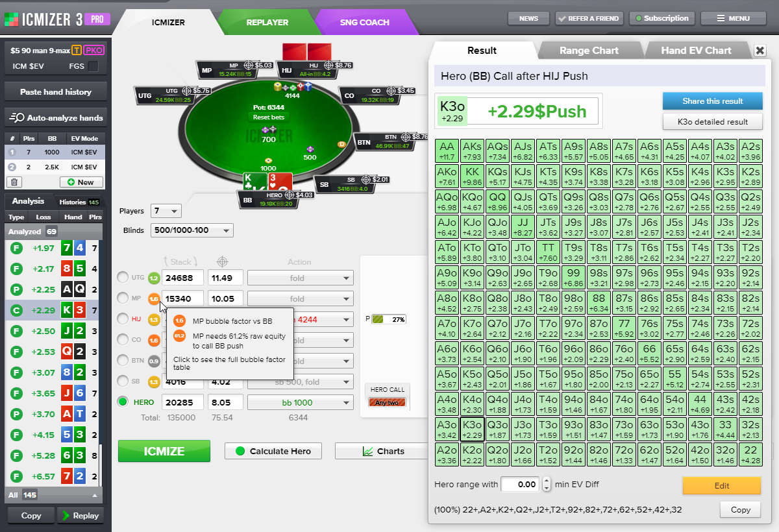The image size is (779, 532).
Task: Open the SB action dropdown arrow
Action: [x=347, y=382]
